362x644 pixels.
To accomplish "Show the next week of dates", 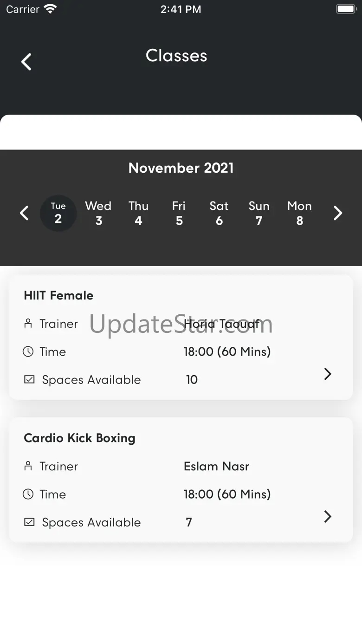I will (x=338, y=213).
